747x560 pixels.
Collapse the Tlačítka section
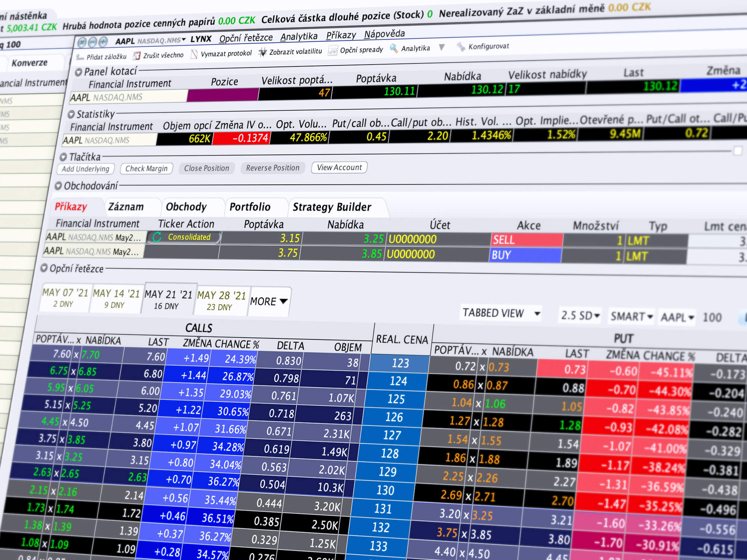coord(63,157)
